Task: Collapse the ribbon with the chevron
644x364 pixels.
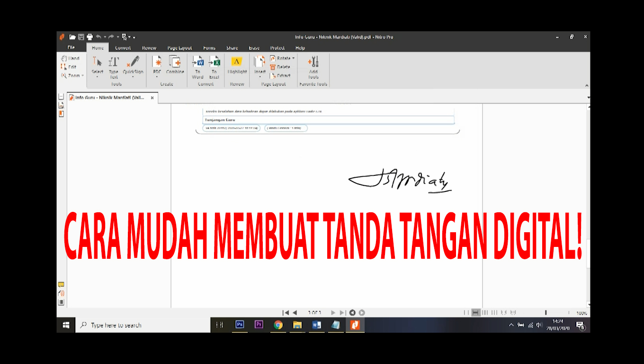Action: [x=587, y=85]
